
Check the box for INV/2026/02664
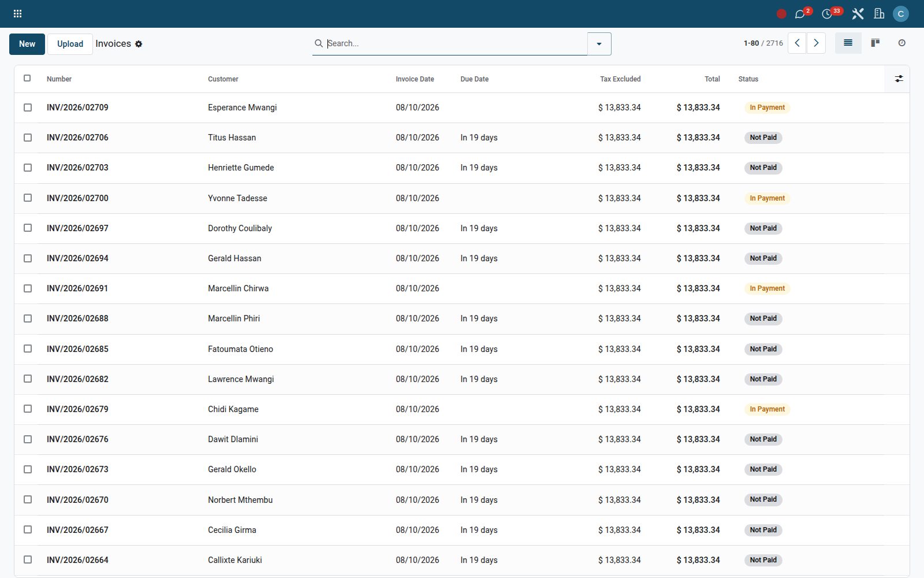coord(28,560)
